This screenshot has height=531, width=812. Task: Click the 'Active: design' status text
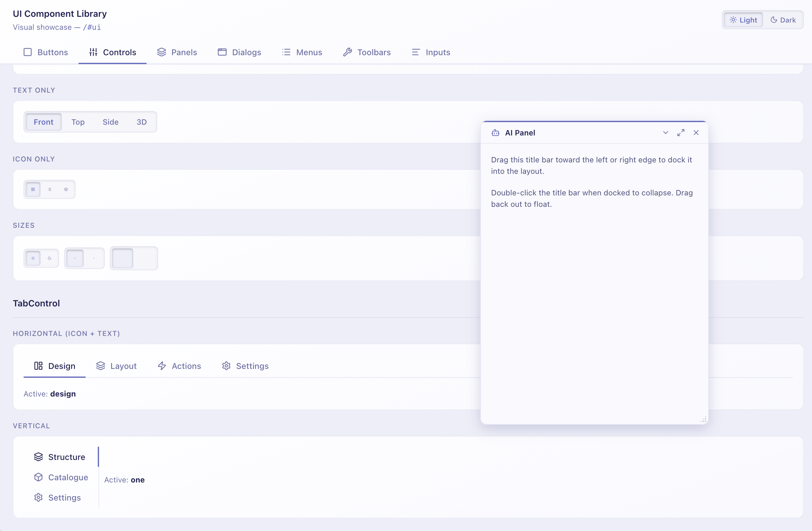[x=50, y=394]
